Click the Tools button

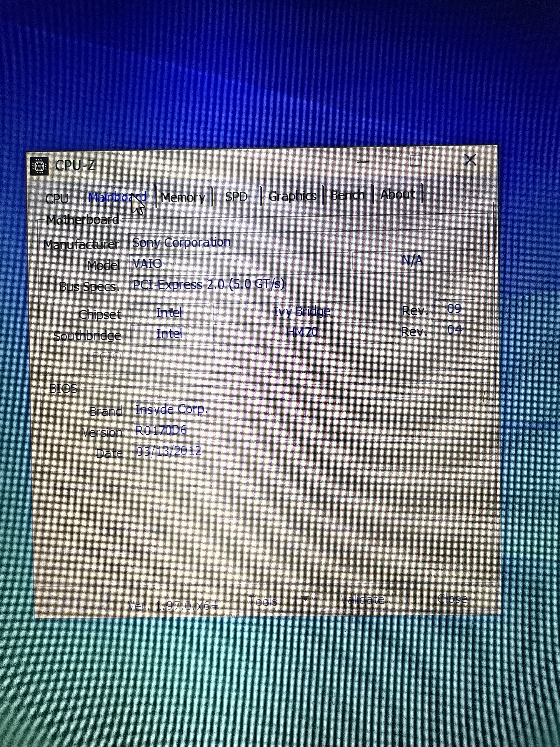coord(263,601)
